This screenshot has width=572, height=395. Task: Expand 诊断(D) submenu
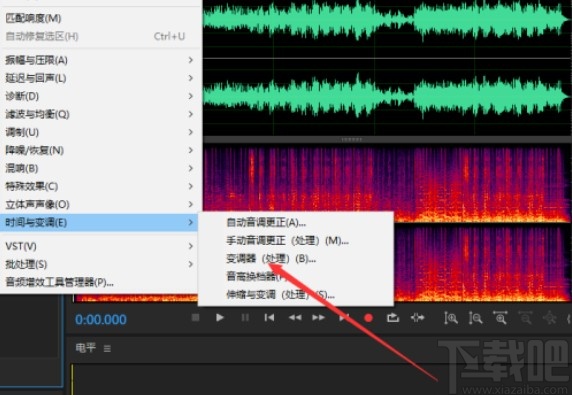(x=101, y=96)
